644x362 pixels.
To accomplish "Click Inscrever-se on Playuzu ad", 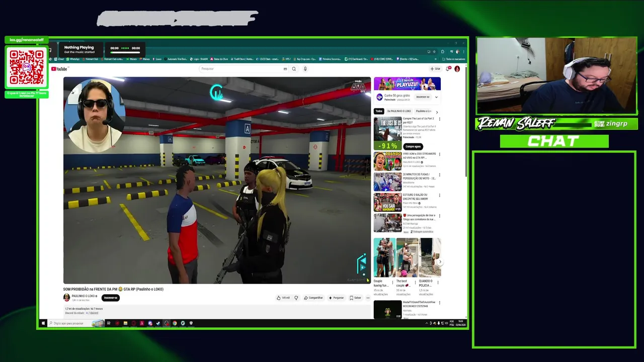I will click(x=423, y=97).
